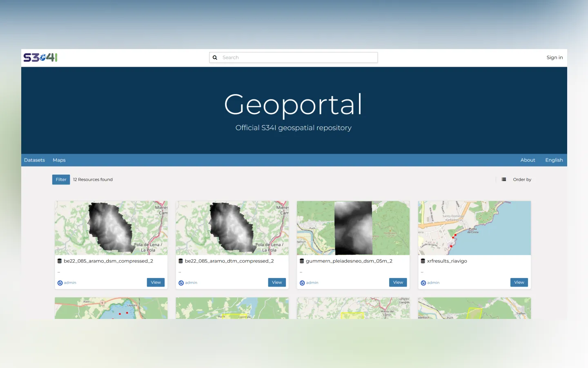The width and height of the screenshot is (588, 368).
Task: Click dataset icon beside xrfresults_riavigo
Action: (x=423, y=261)
